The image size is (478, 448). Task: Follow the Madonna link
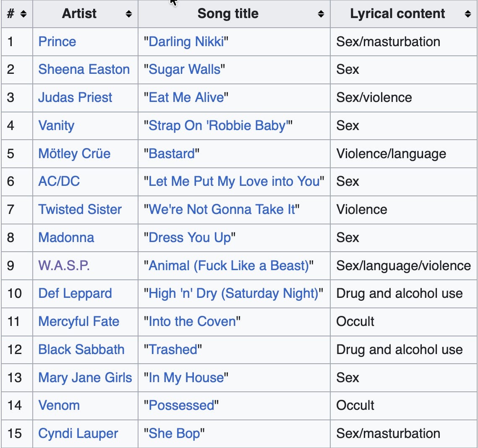pos(66,237)
